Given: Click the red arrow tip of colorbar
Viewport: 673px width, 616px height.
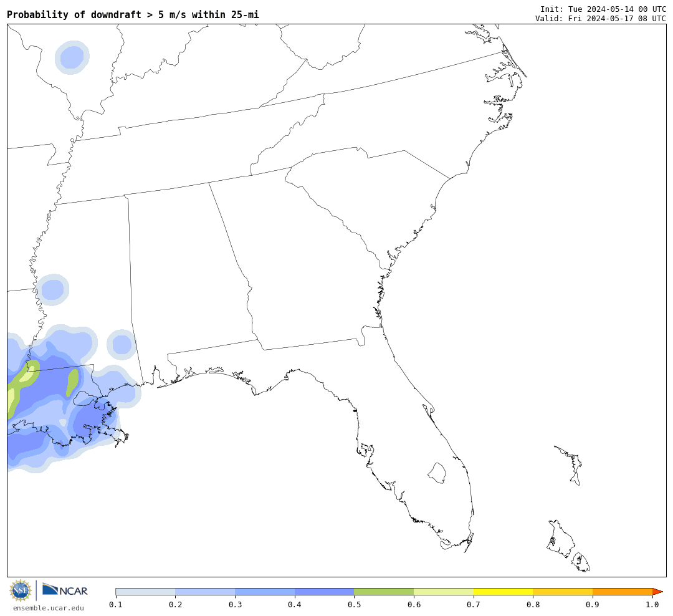Looking at the screenshot, I should [657, 592].
